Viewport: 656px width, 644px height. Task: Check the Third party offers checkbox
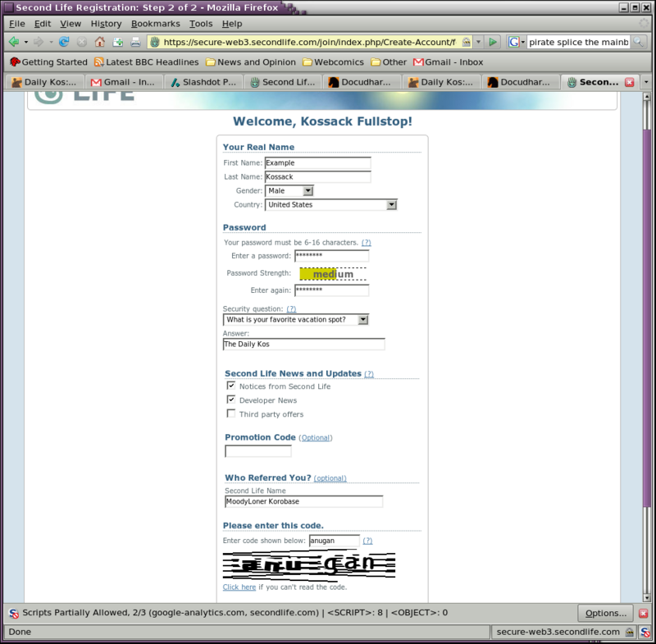[x=231, y=413]
